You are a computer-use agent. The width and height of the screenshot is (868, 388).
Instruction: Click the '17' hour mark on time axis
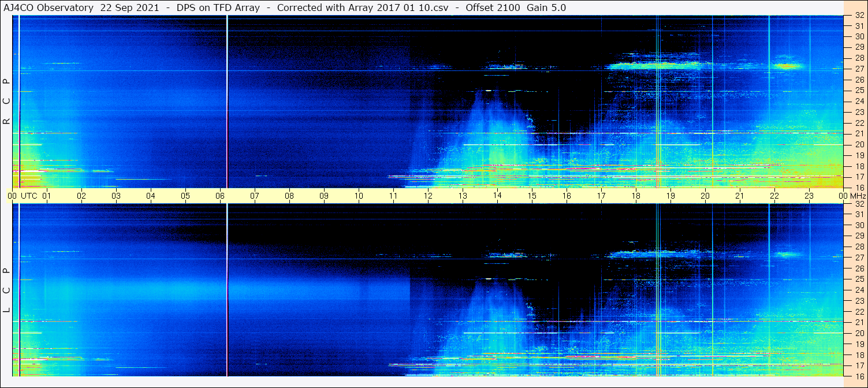(x=601, y=196)
